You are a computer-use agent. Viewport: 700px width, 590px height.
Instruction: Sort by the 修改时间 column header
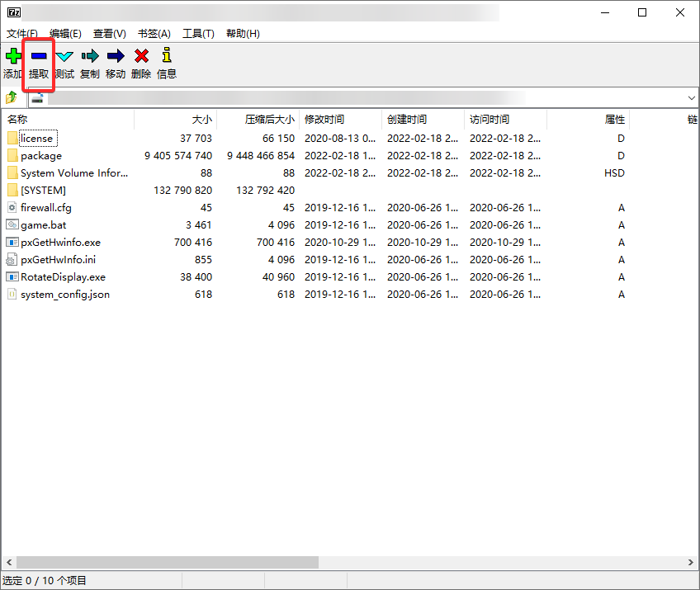click(324, 120)
